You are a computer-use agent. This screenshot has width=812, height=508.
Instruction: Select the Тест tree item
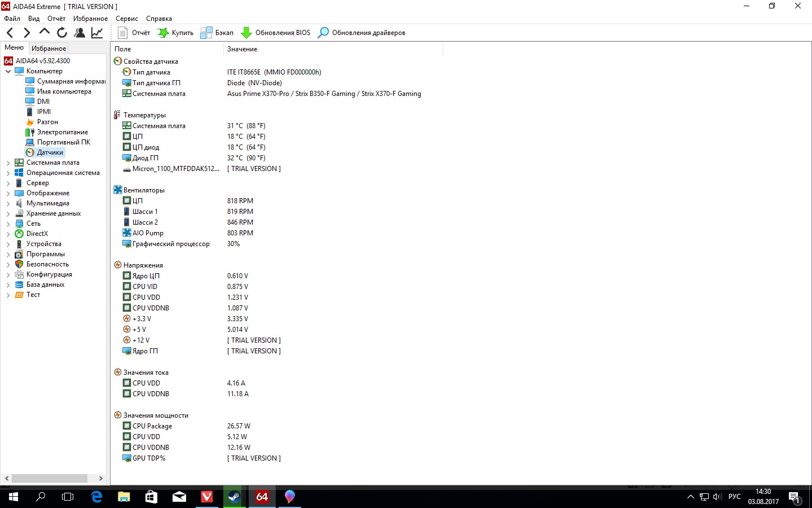(28, 295)
